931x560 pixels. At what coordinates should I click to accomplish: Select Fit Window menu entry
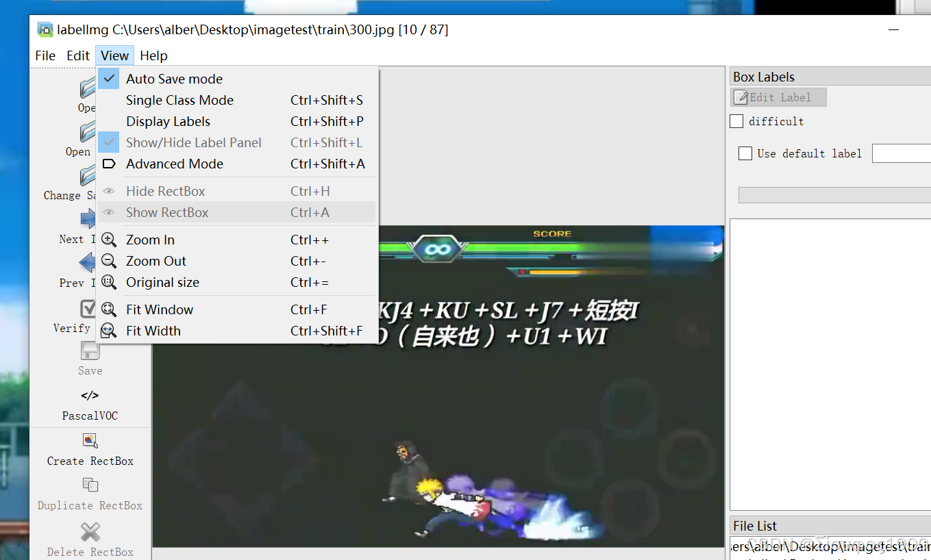[x=237, y=309]
